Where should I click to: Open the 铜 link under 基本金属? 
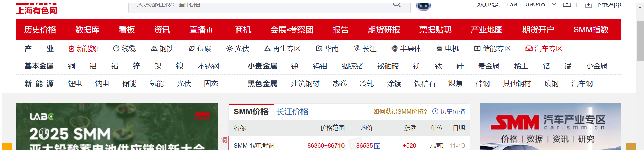coord(71,66)
